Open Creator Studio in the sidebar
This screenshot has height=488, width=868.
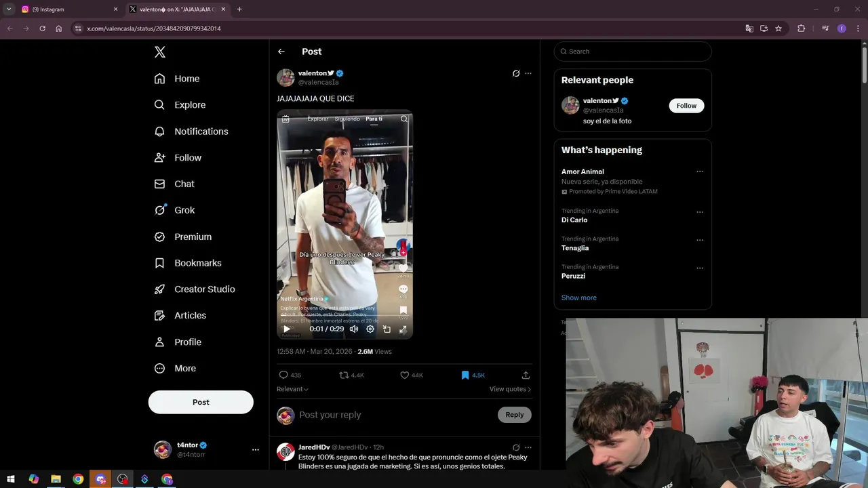195,289
